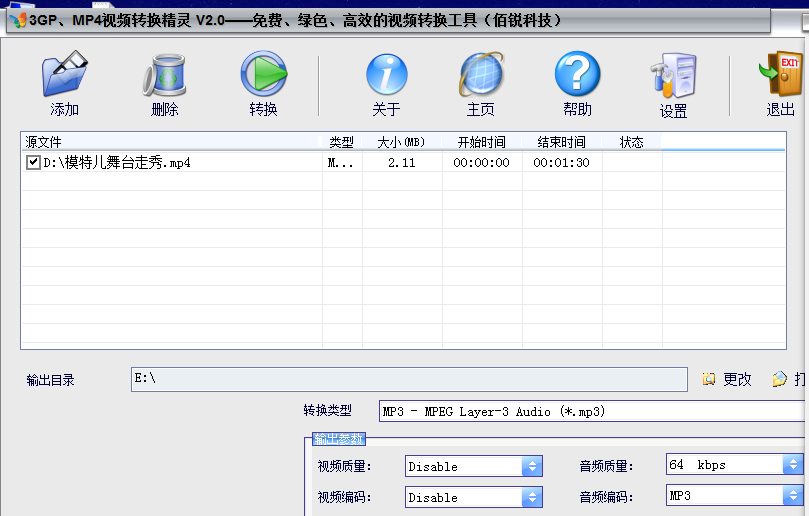
Task: Click the 状态 column header
Action: [632, 142]
